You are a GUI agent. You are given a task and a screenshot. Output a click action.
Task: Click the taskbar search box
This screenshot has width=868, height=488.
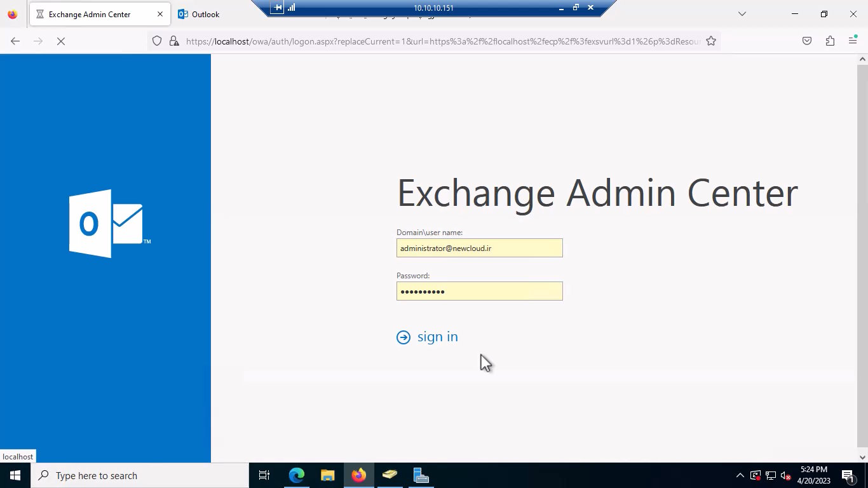140,475
